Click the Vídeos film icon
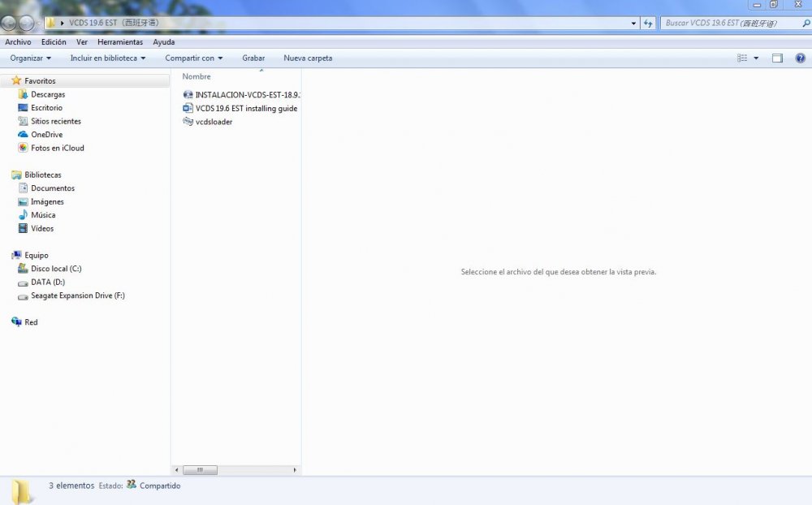Image resolution: width=812 pixels, height=505 pixels. pyautogui.click(x=23, y=228)
